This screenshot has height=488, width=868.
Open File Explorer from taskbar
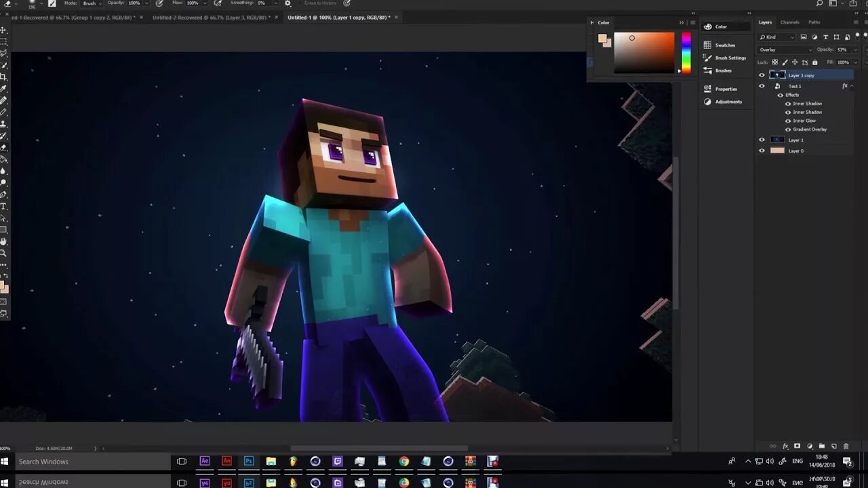pos(271,462)
